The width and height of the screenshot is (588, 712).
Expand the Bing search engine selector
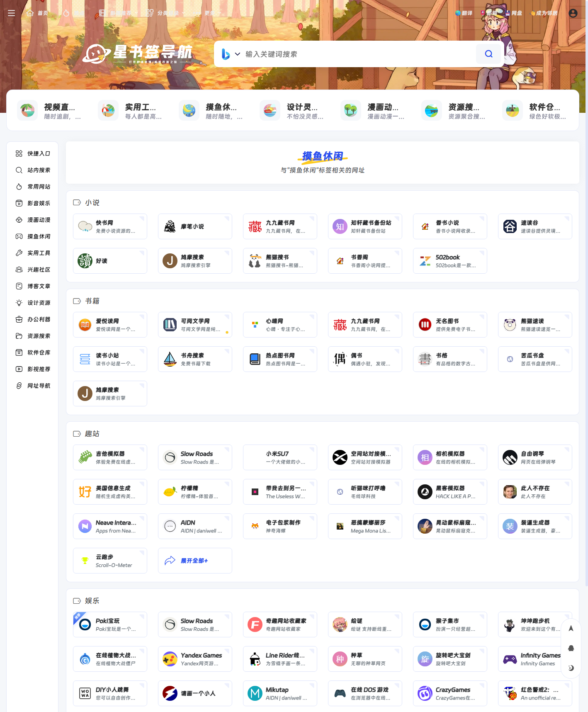click(x=231, y=54)
